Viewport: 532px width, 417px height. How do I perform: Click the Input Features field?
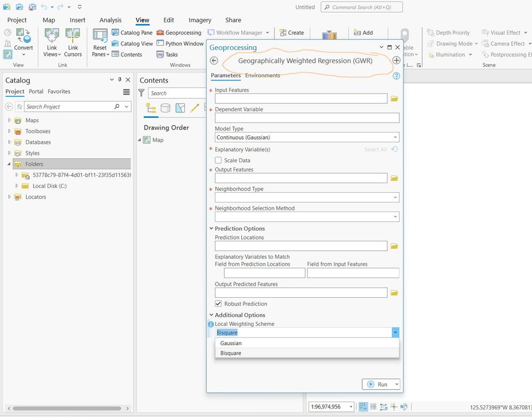301,99
